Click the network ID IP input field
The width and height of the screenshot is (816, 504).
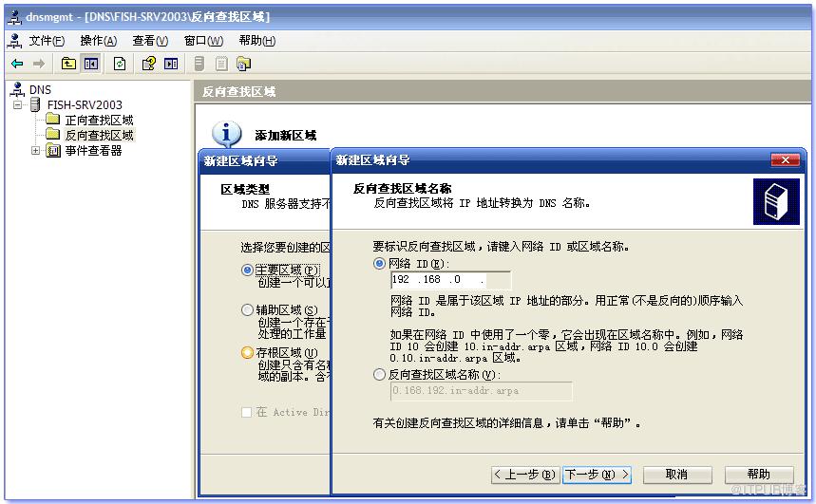pyautogui.click(x=450, y=280)
